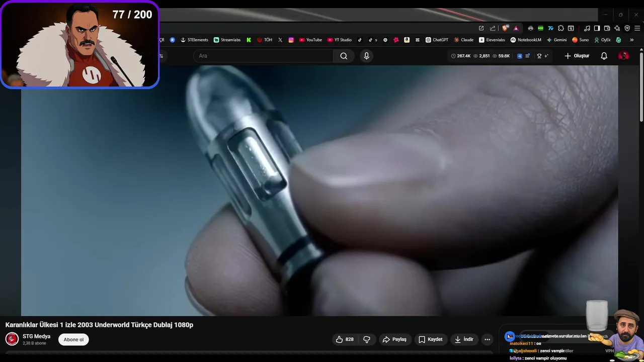Screen dimensions: 644x362
Task: Open the ChatGPT bookmark
Action: coord(437,40)
